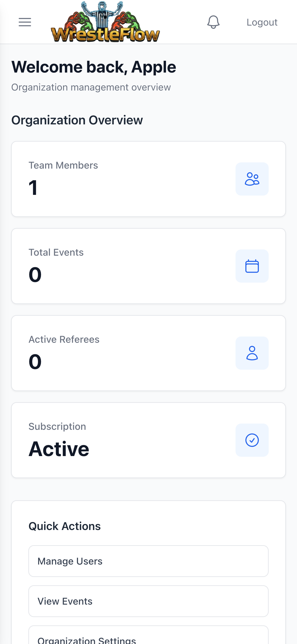The height and width of the screenshot is (644, 297).
Task: Click the Welcome back, Apple title
Action: [94, 67]
